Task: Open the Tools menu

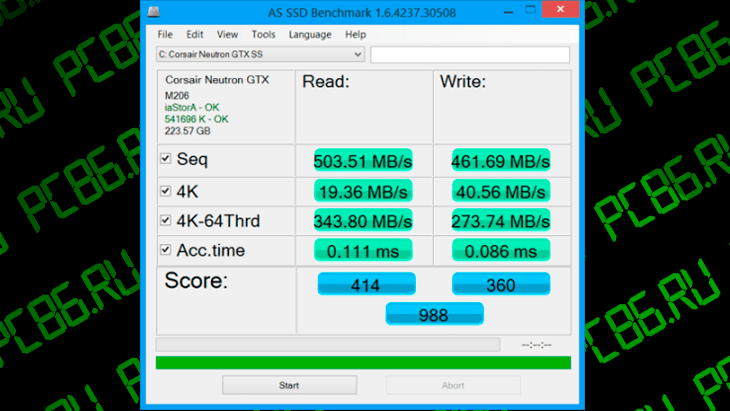Action: (264, 34)
